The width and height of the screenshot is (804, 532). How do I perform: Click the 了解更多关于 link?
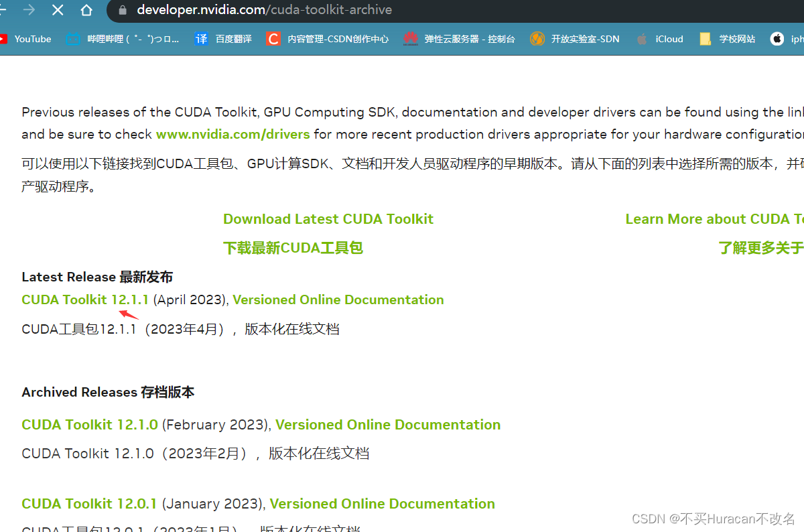(761, 248)
